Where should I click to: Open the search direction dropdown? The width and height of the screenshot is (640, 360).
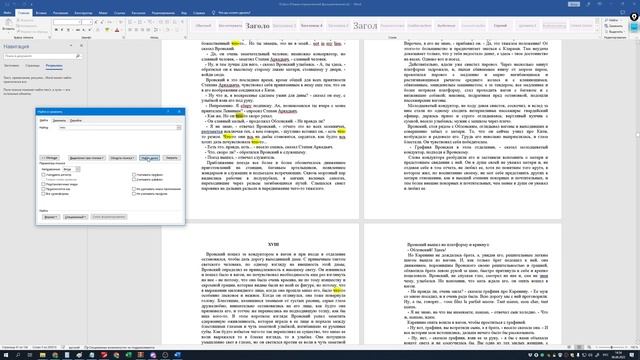coord(78,169)
